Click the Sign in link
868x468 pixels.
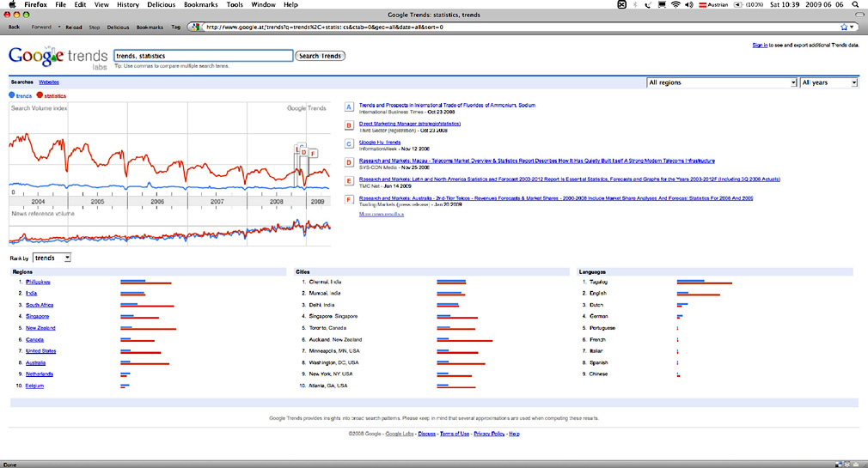[760, 45]
